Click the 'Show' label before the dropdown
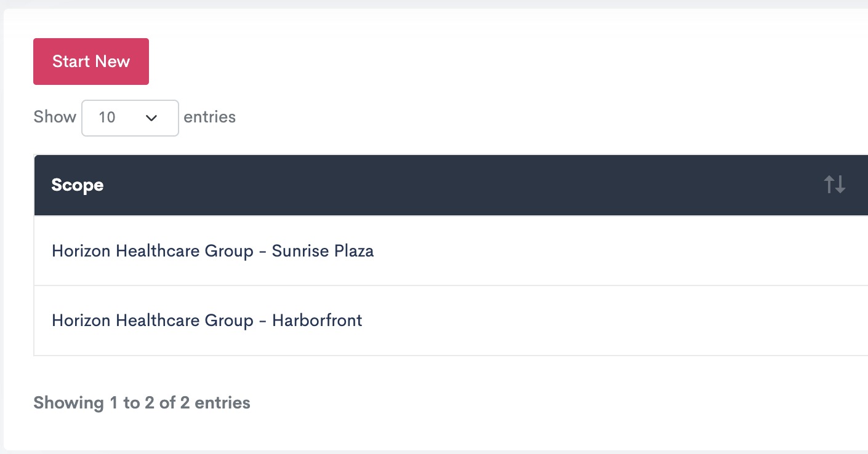 tap(55, 117)
